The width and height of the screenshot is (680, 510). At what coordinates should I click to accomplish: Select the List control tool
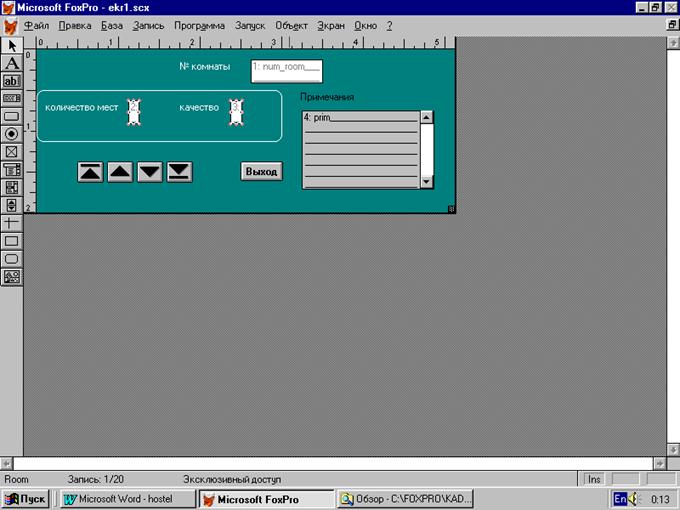[x=11, y=187]
